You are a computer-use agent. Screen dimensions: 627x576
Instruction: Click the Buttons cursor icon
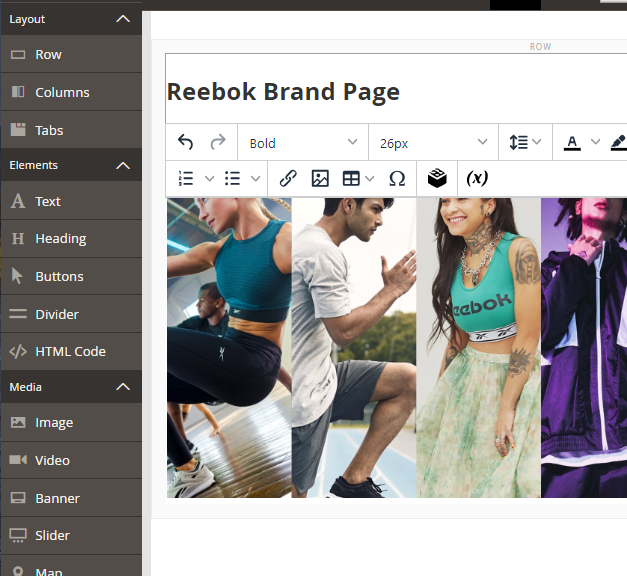17,276
